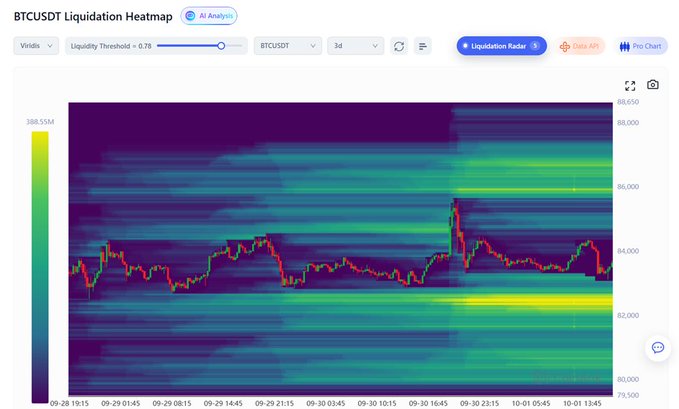This screenshot has width=679, height=409.
Task: Click the Viridis dropdown chevron arrow
Action: [x=50, y=46]
